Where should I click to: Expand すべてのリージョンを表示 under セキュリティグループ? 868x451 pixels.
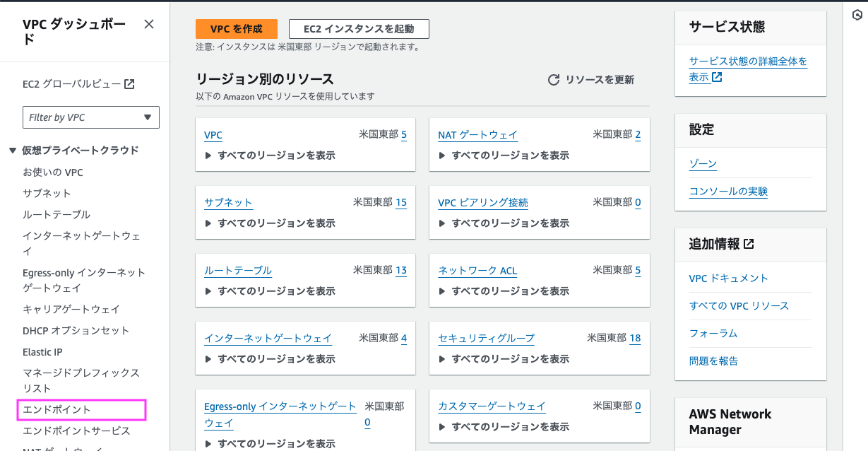point(504,359)
